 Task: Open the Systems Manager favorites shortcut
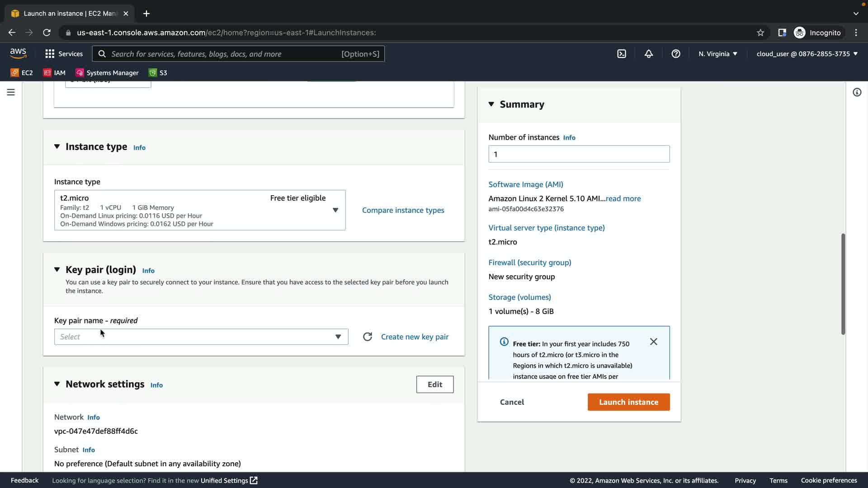107,73
